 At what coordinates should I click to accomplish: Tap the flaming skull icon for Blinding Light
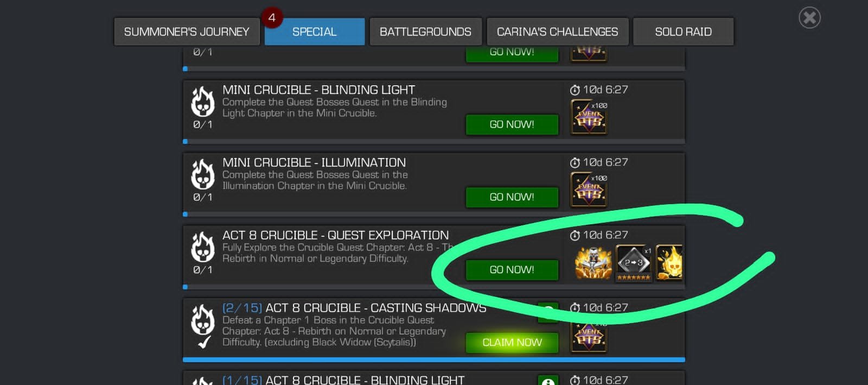tap(202, 102)
